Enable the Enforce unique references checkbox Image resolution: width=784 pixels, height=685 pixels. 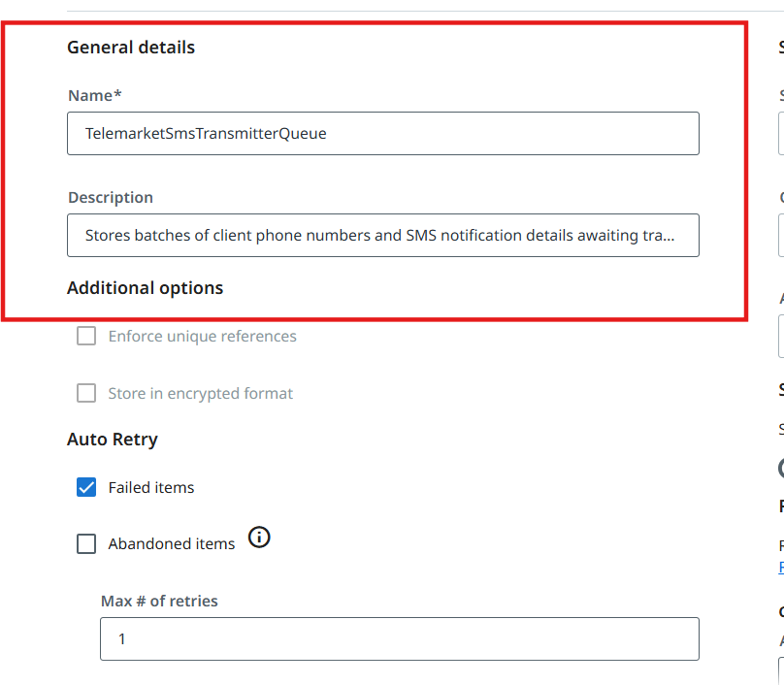86,336
